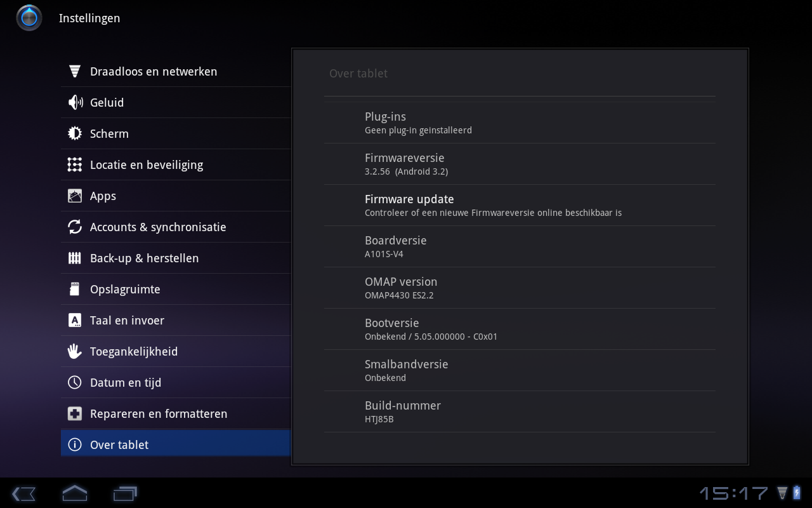Open the status clock showing 15:17
The width and height of the screenshot is (812, 508).
click(733, 493)
